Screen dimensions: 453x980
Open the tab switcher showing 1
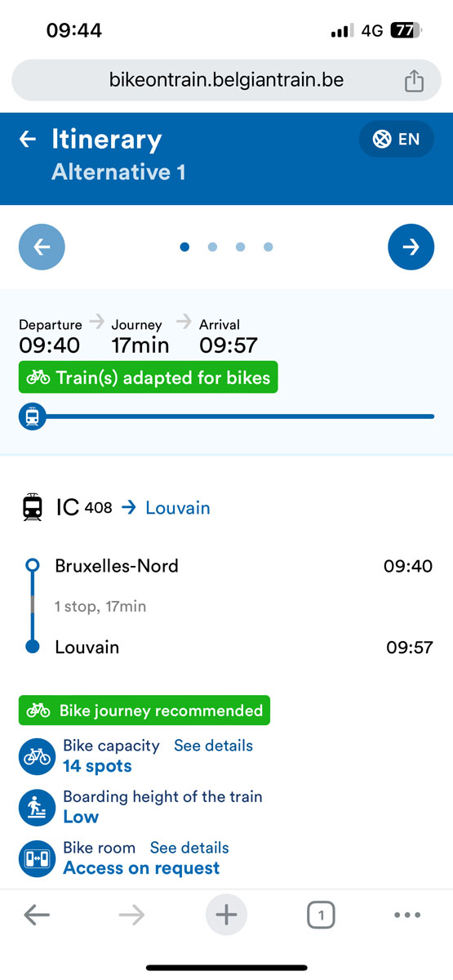pyautogui.click(x=322, y=915)
